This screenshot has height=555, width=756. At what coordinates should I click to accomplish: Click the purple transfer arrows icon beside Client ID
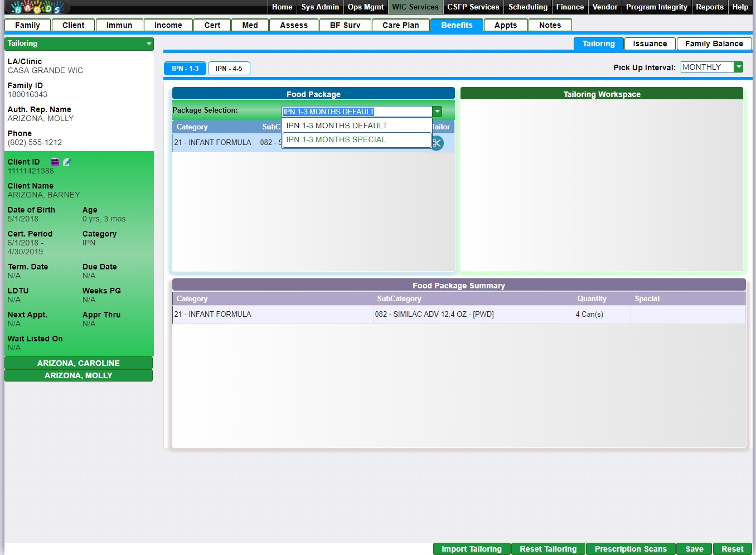pyautogui.click(x=55, y=162)
